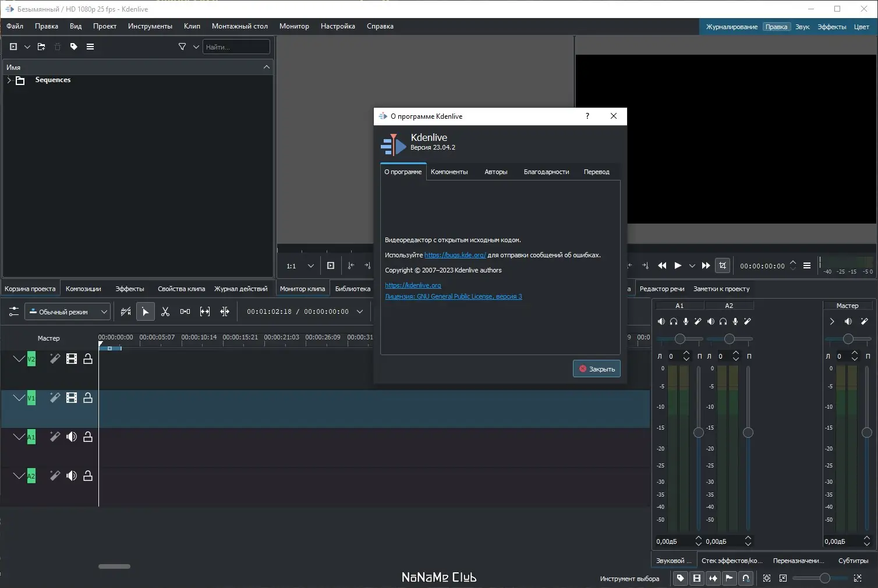
Task: Open the Файл menu
Action: 15,26
